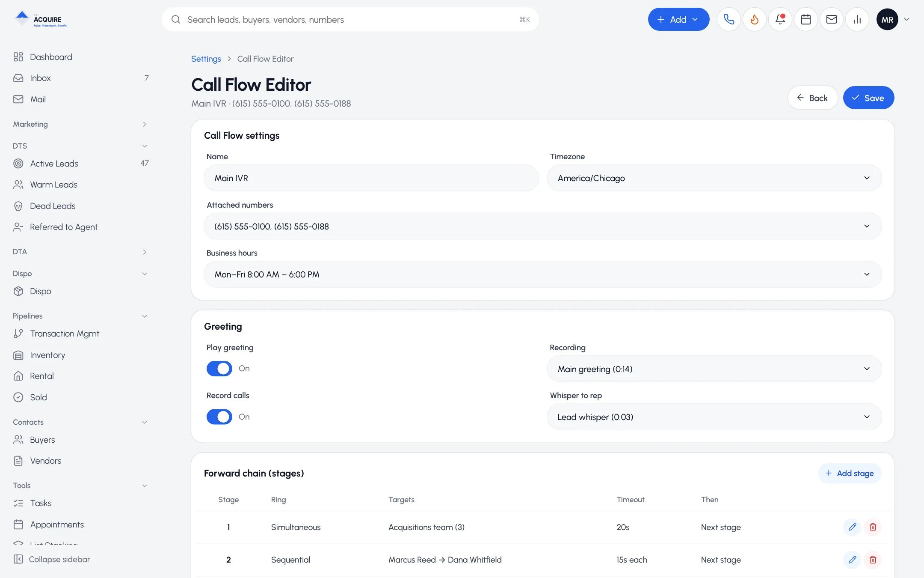This screenshot has height=578, width=924.
Task: Open the bar chart reports icon
Action: (857, 19)
